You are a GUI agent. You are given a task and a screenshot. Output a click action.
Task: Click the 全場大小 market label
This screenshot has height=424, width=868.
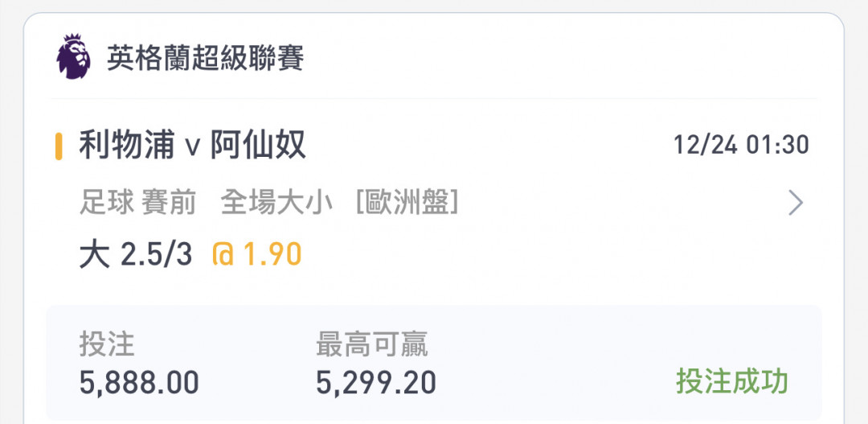[276, 204]
